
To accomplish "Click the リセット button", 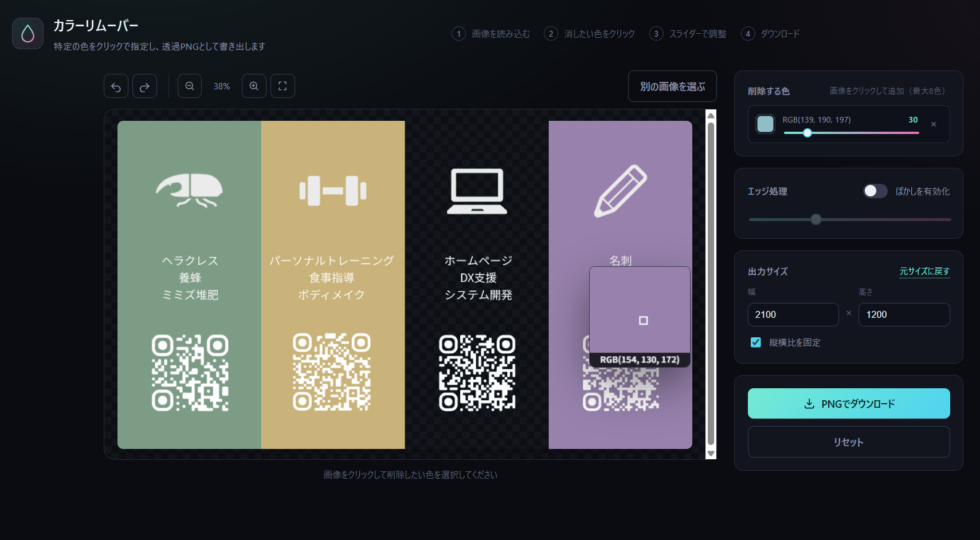I will pos(849,442).
